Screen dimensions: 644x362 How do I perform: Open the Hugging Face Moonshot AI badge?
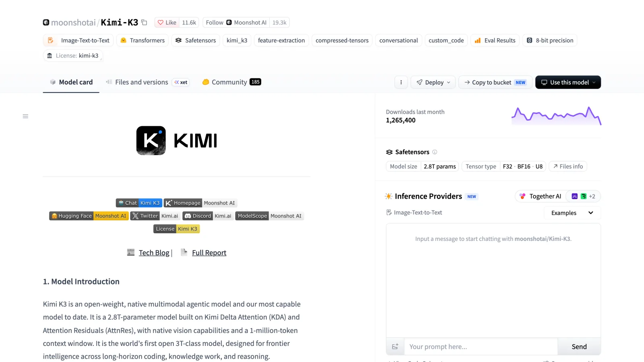click(x=89, y=216)
